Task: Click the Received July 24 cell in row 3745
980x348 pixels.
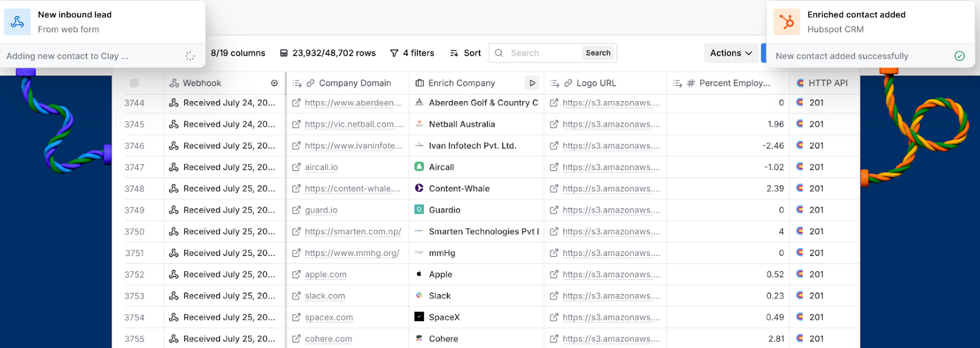Action: [224, 124]
